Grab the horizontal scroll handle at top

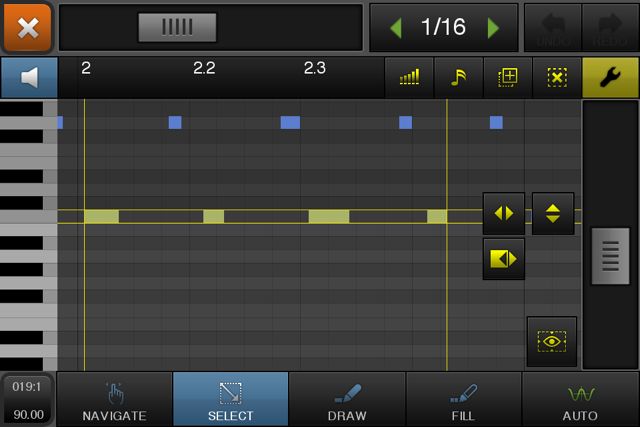177,27
